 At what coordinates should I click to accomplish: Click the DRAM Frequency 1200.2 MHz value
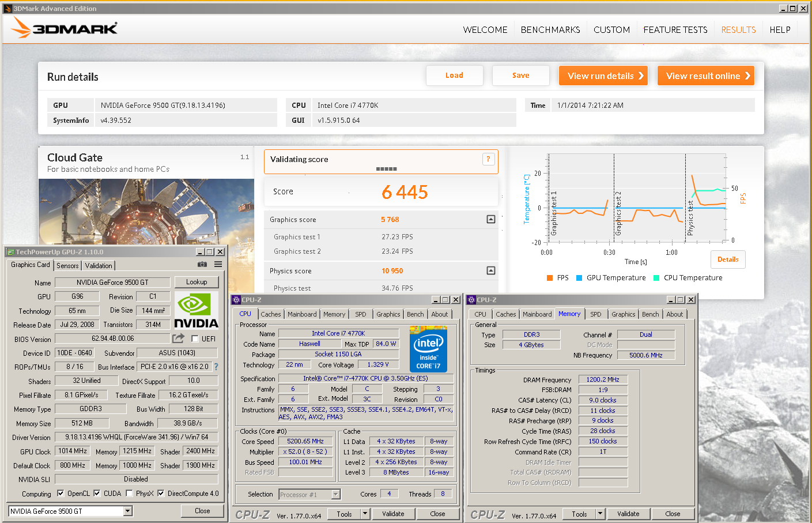[603, 379]
